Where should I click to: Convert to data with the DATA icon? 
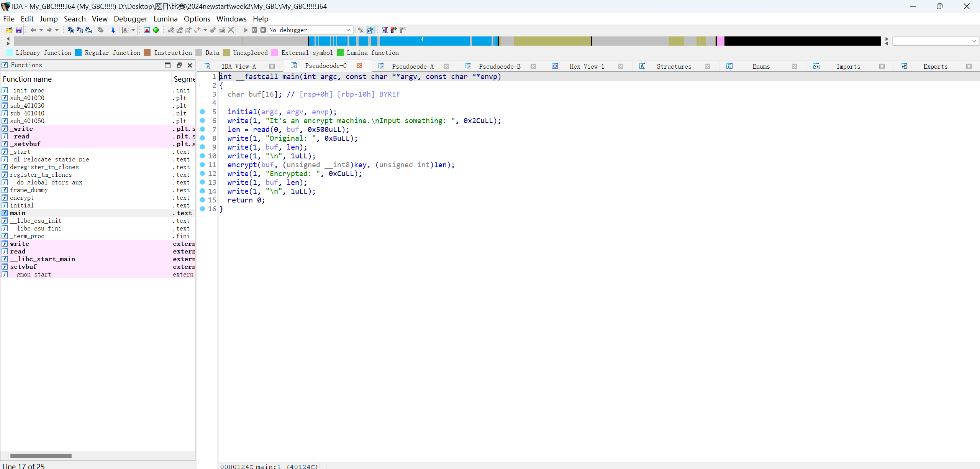[x=179, y=30]
